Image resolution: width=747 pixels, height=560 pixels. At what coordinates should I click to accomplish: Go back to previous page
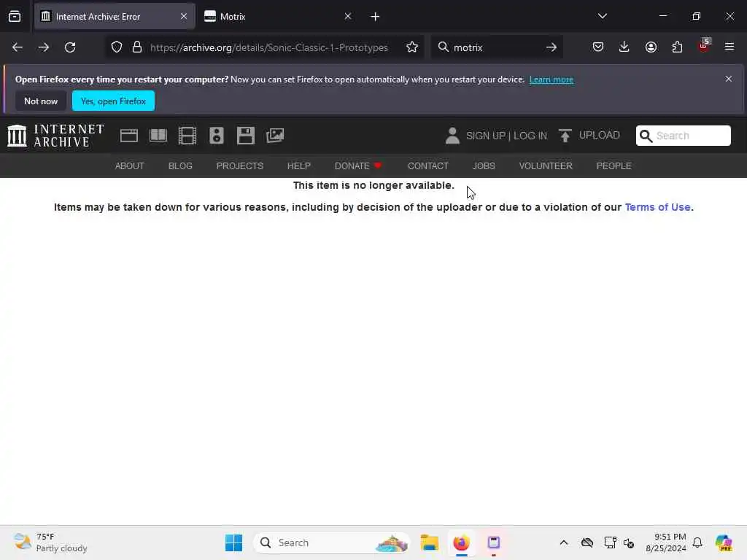[x=18, y=47]
